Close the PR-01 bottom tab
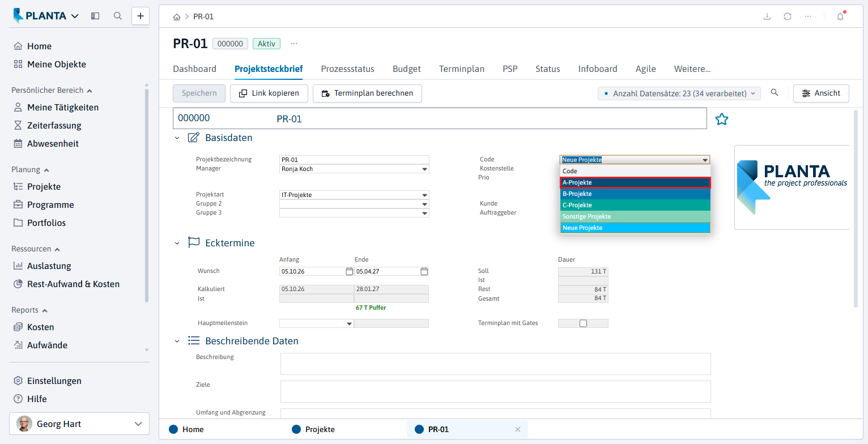This screenshot has height=444, width=868. [517, 429]
